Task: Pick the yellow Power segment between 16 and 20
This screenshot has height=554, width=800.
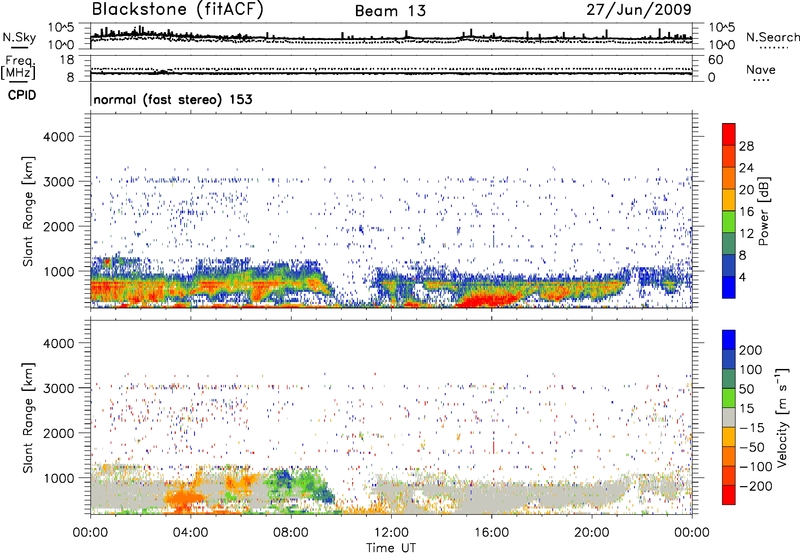Action: (x=729, y=199)
